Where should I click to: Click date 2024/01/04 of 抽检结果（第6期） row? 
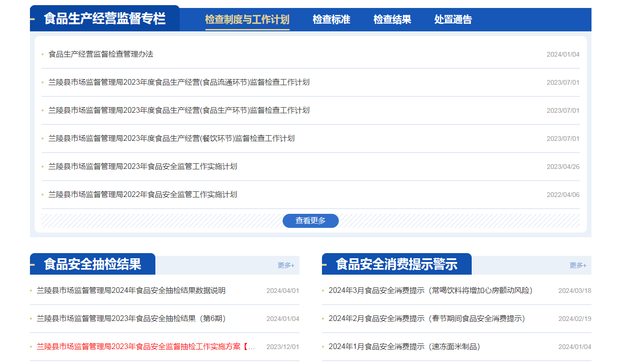(x=283, y=319)
